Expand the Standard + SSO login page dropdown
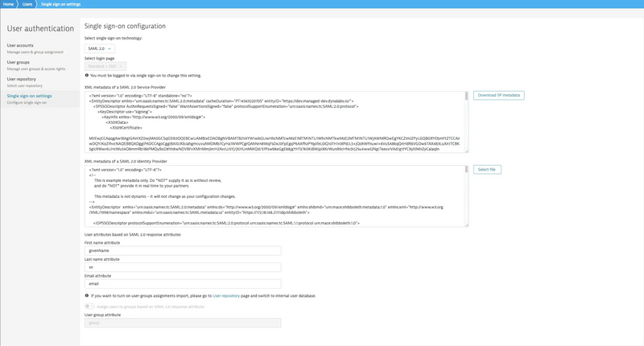The height and width of the screenshot is (346, 644). (x=105, y=66)
